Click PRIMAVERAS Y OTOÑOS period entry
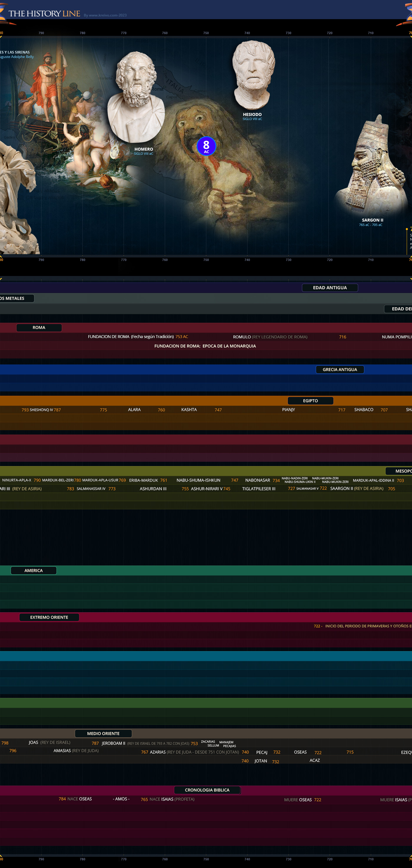 [363, 626]
